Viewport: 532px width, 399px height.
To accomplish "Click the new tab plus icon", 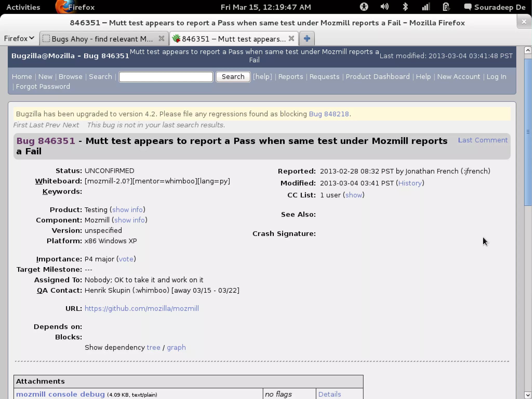I will (x=307, y=38).
